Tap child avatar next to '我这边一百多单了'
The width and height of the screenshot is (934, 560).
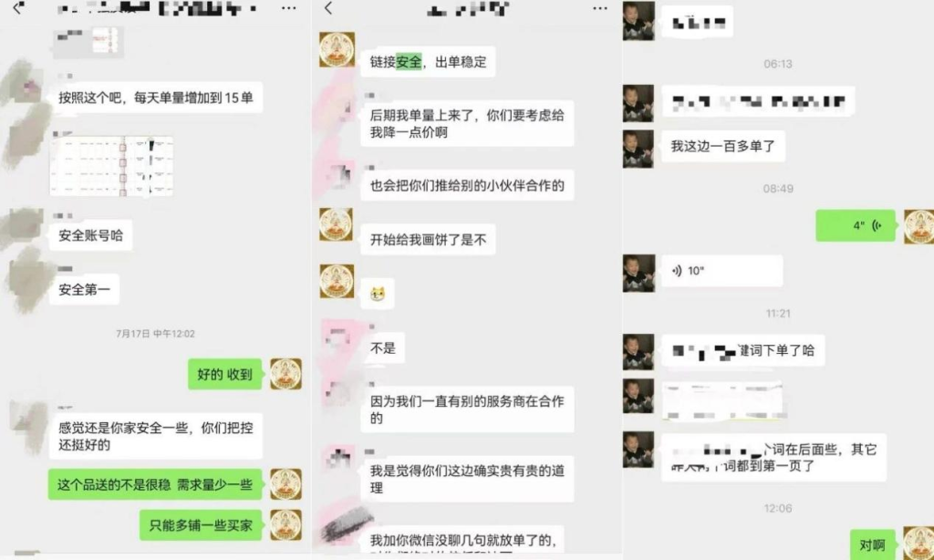click(x=638, y=149)
